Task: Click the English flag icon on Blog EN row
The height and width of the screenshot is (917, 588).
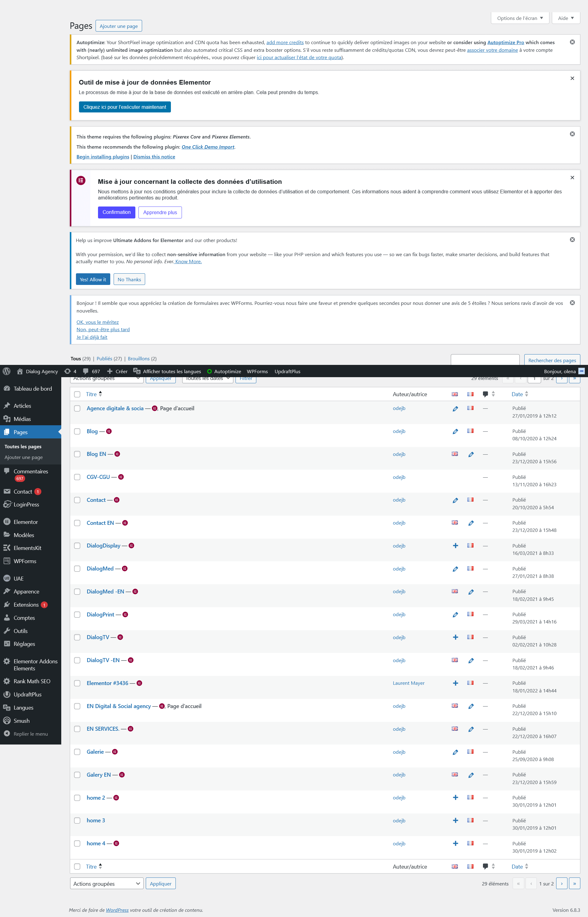Action: 454,454
